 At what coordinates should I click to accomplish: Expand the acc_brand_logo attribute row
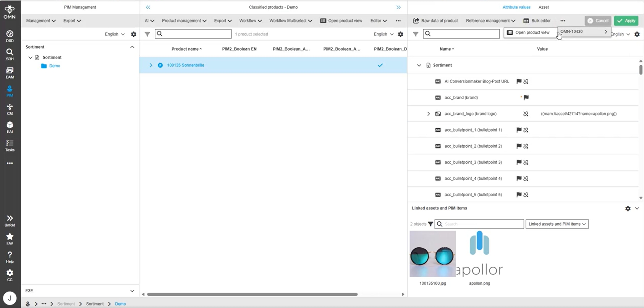(x=429, y=114)
